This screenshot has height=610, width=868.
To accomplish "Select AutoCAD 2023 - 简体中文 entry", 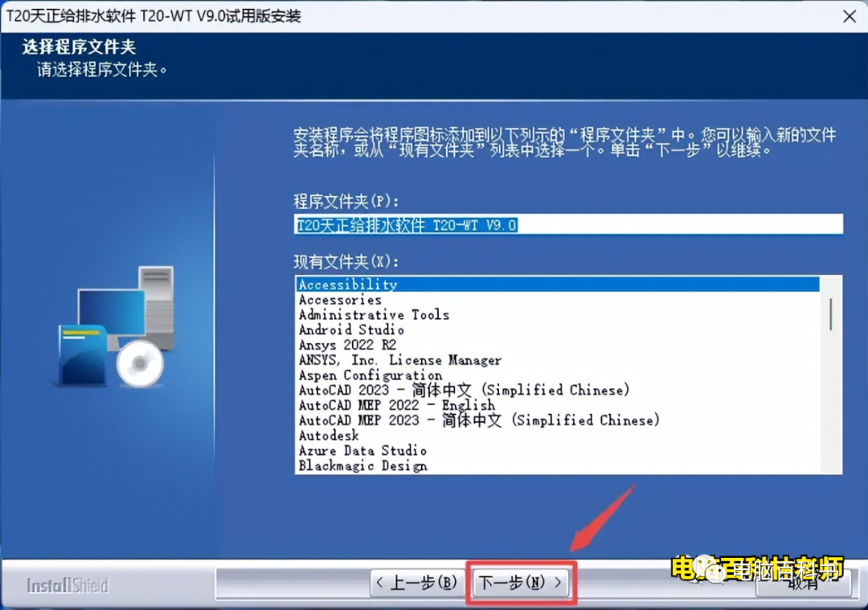I will coord(558,390).
